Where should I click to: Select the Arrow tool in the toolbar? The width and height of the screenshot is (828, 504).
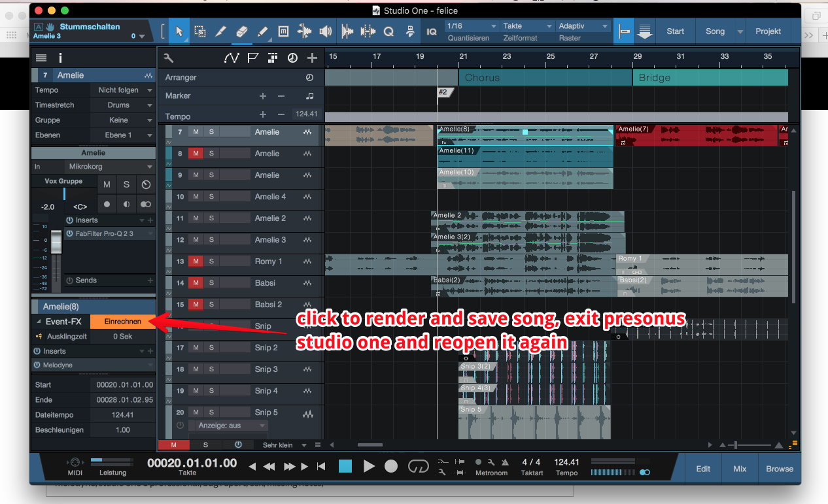(x=179, y=31)
